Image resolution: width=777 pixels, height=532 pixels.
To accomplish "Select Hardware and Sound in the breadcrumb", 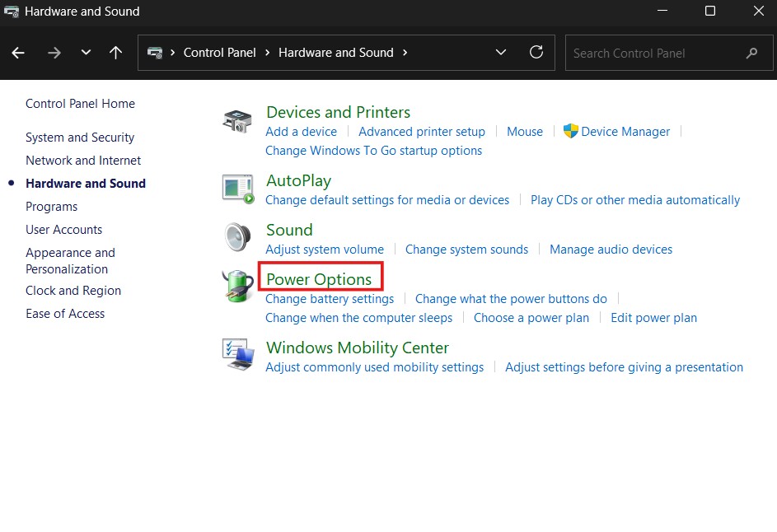I will point(336,53).
